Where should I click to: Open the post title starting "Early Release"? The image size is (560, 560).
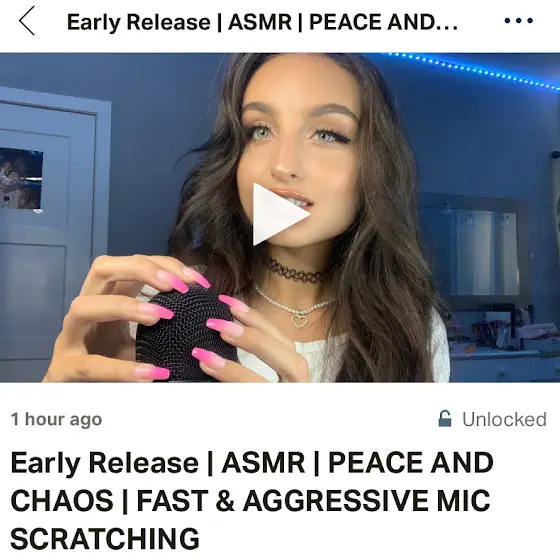(x=252, y=500)
